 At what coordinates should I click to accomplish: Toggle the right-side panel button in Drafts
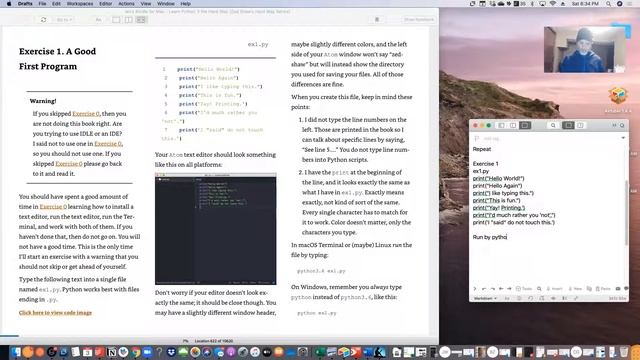[x=580, y=125]
